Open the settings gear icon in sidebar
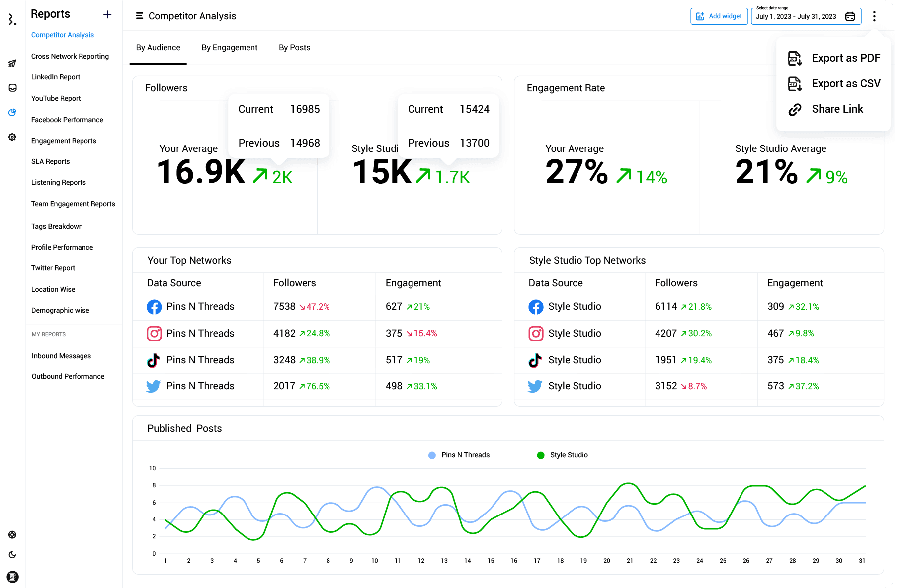Screen dimensions: 906x588 tap(12, 137)
